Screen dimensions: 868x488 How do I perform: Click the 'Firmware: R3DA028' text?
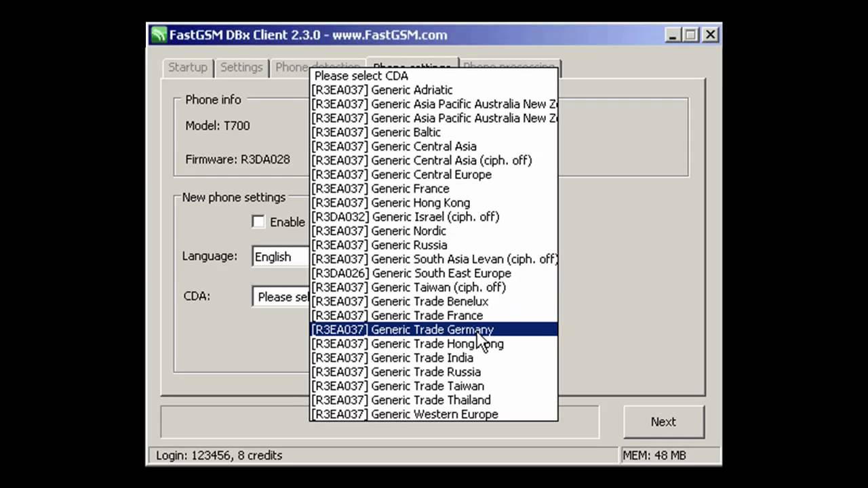point(237,160)
